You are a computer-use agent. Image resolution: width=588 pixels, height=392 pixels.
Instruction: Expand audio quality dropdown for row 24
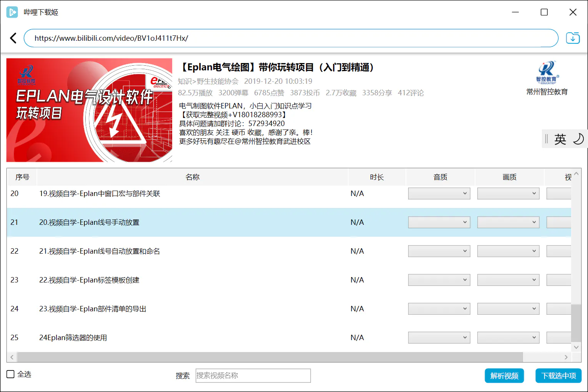439,309
